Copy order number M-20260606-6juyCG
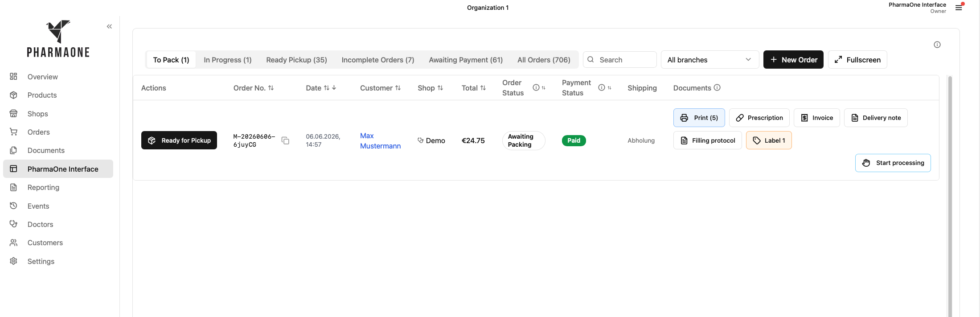980x317 pixels. (285, 141)
